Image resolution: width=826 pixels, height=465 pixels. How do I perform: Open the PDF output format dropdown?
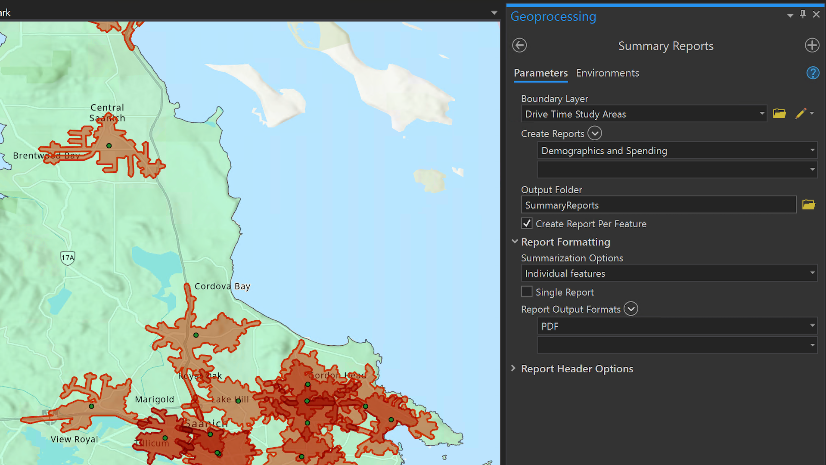click(812, 326)
